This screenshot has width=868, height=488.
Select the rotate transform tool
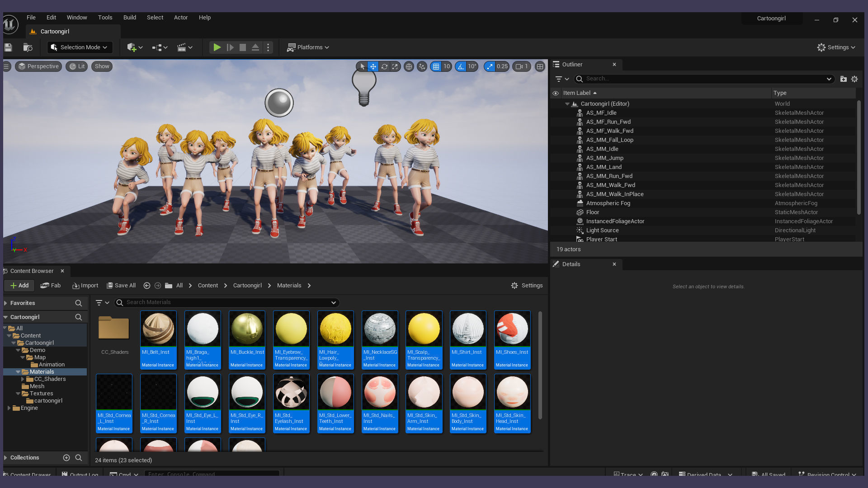[384, 66]
